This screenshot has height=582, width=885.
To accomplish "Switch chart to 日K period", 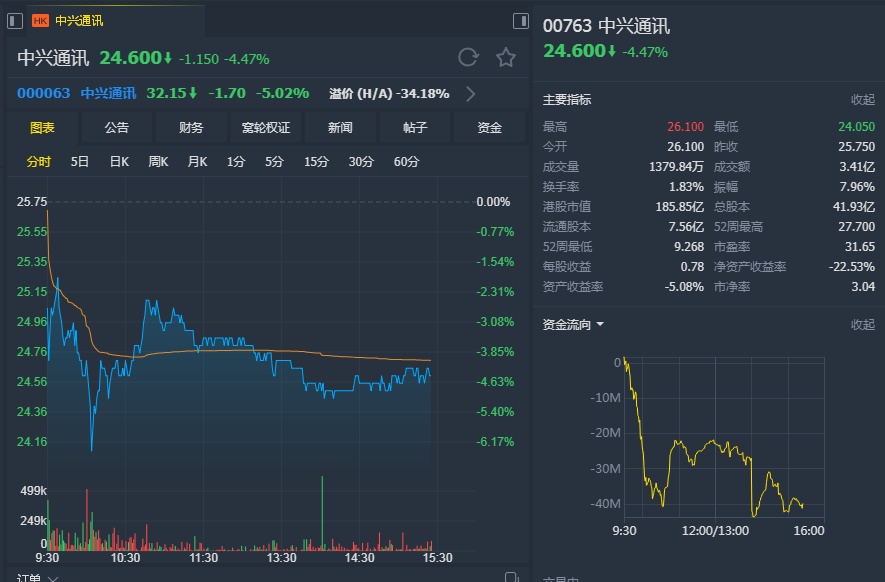I will [119, 162].
